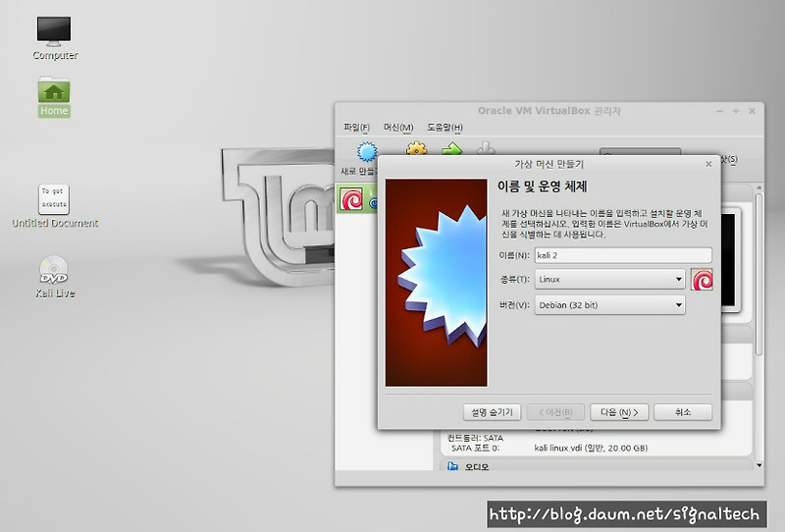Click the kali linux.vdi storage entry

pos(591,448)
